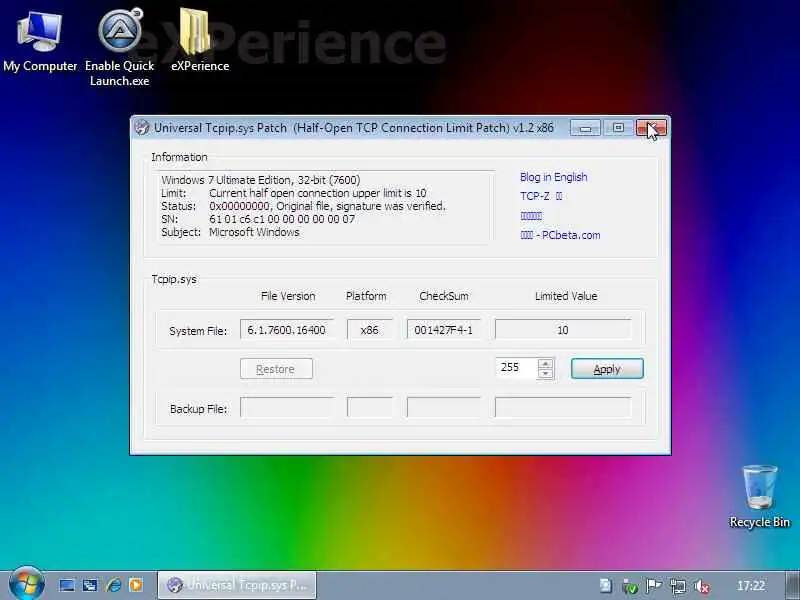The height and width of the screenshot is (600, 800).
Task: Click the Backup File checksum field
Action: [x=443, y=408]
